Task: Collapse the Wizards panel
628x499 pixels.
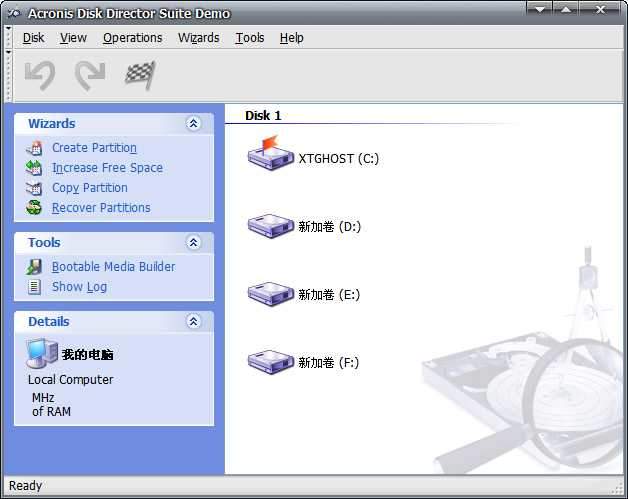Action: coord(194,123)
